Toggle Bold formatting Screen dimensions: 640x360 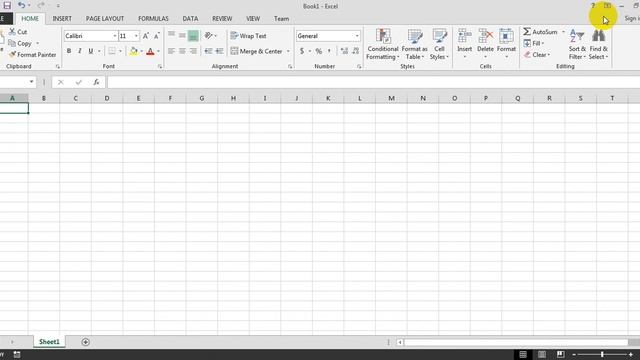[69, 51]
